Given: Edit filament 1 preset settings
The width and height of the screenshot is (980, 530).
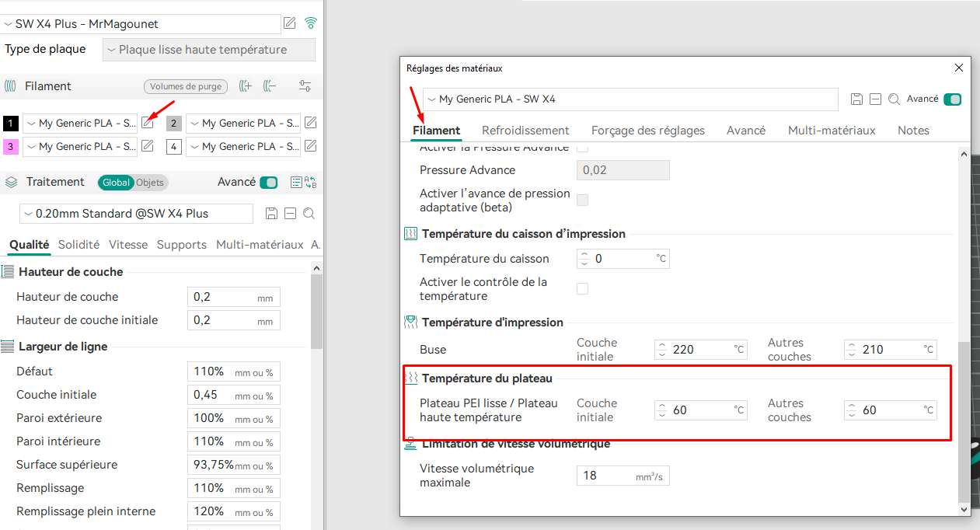Looking at the screenshot, I should tap(148, 123).
